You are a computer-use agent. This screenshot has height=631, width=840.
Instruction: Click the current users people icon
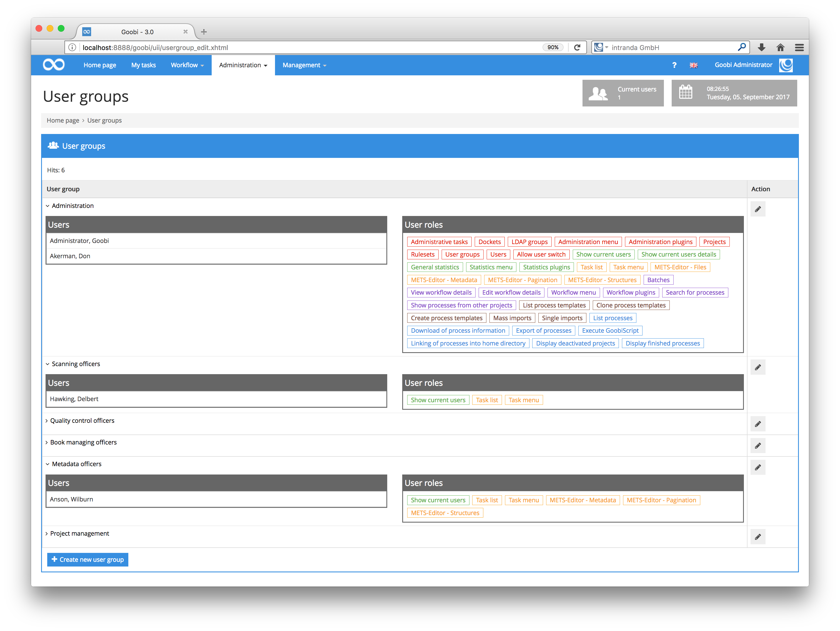[x=598, y=93]
